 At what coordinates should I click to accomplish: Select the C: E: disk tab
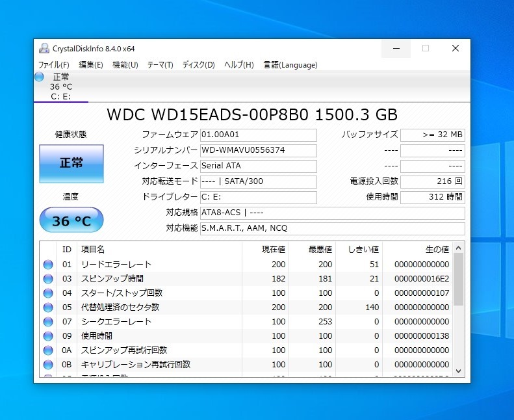61,87
